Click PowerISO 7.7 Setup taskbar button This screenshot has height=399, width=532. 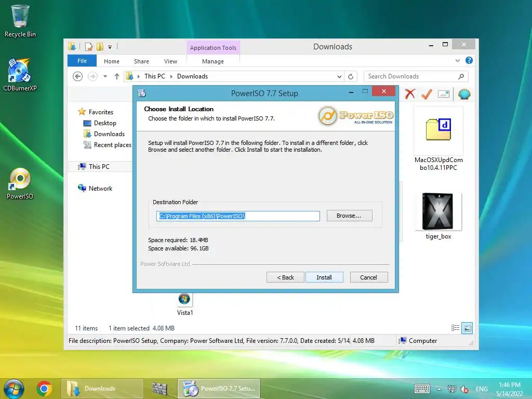(x=219, y=389)
